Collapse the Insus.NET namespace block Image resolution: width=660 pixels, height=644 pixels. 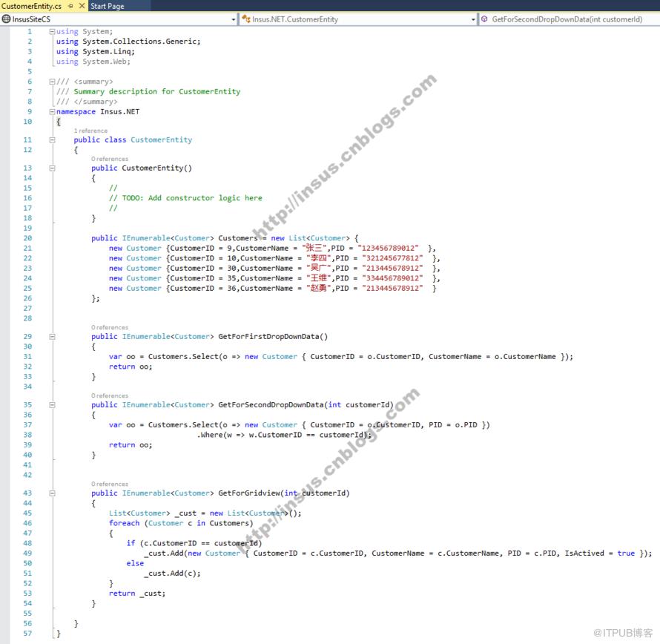52,112
